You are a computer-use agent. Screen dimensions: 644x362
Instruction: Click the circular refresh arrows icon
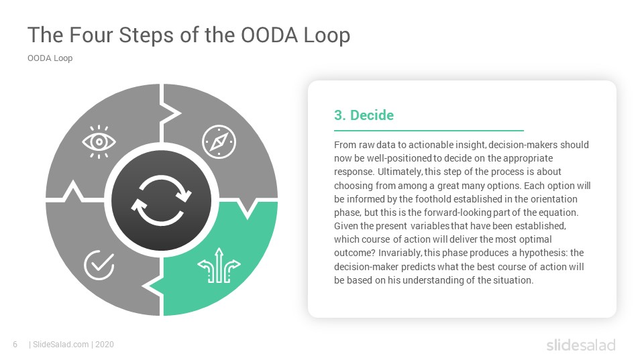pos(162,200)
